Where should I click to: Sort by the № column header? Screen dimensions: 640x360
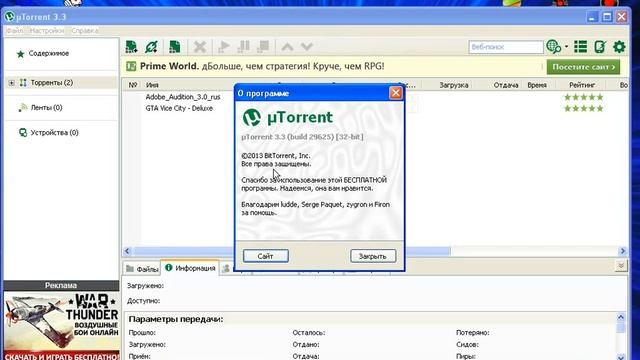point(133,85)
